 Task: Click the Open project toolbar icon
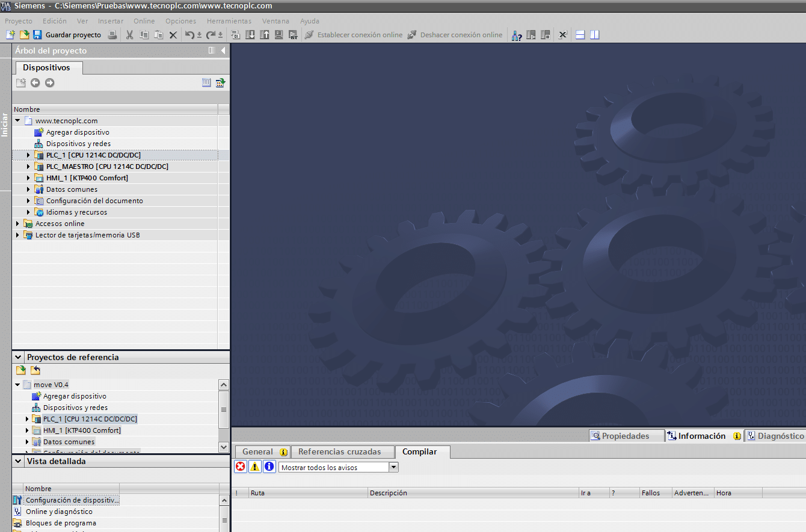pos(24,35)
